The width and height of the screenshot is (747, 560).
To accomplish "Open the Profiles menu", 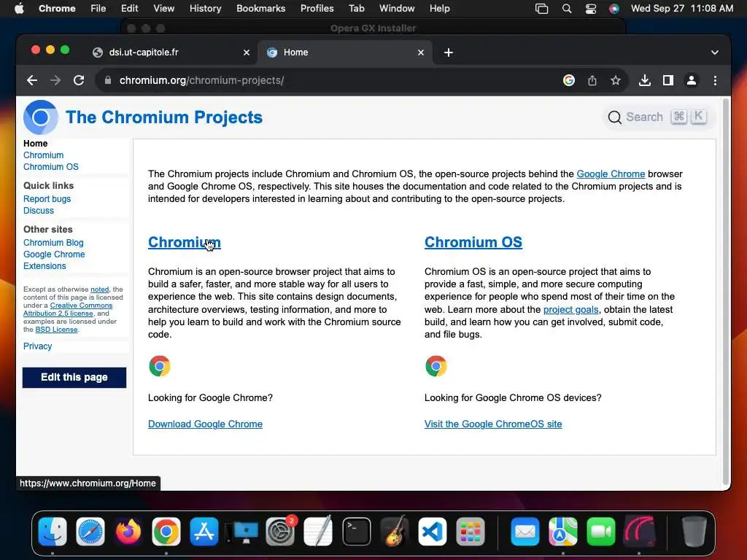I will point(317,9).
